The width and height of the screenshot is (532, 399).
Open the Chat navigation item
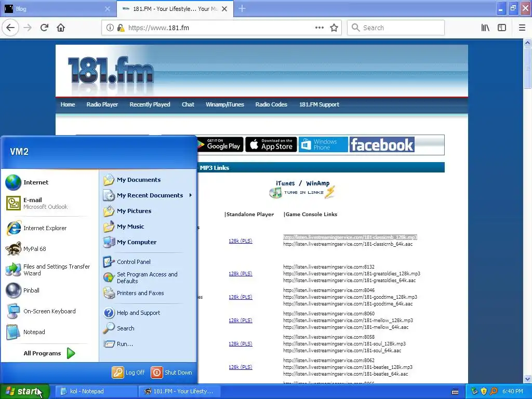[x=188, y=104]
